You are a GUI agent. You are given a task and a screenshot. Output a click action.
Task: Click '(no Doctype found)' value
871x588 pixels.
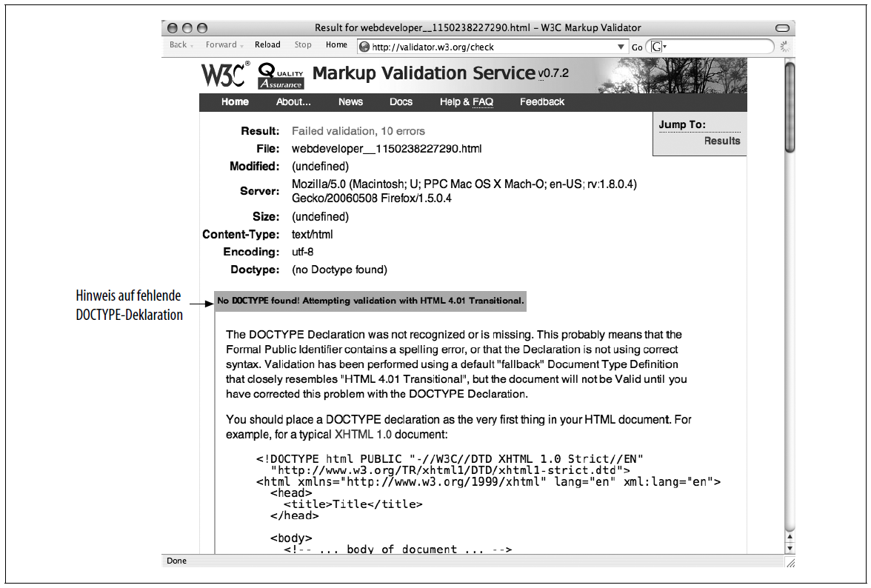click(x=339, y=270)
